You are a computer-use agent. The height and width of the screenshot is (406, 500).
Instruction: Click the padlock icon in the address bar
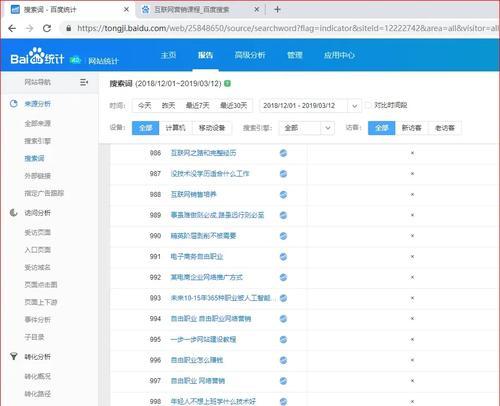(x=69, y=28)
